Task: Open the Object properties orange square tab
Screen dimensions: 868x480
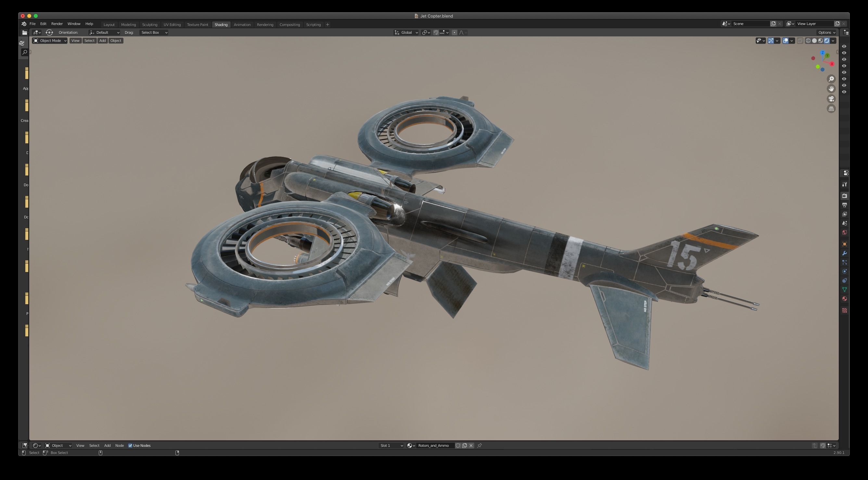Action: (x=844, y=244)
